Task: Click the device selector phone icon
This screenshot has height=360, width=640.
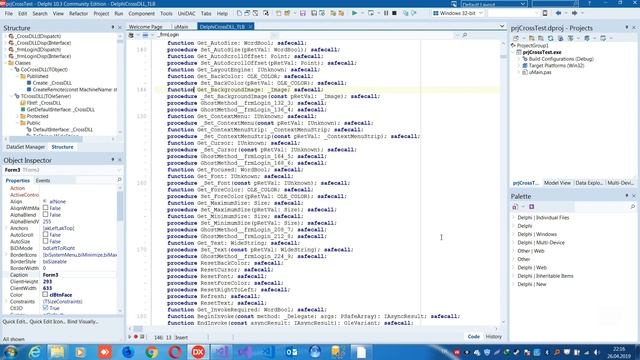Action: click(x=545, y=13)
